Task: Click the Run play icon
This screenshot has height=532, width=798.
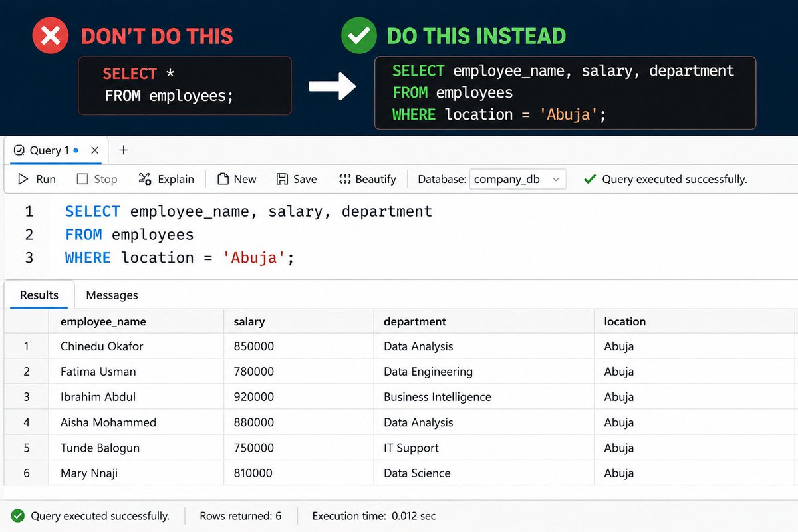Action: [23, 179]
